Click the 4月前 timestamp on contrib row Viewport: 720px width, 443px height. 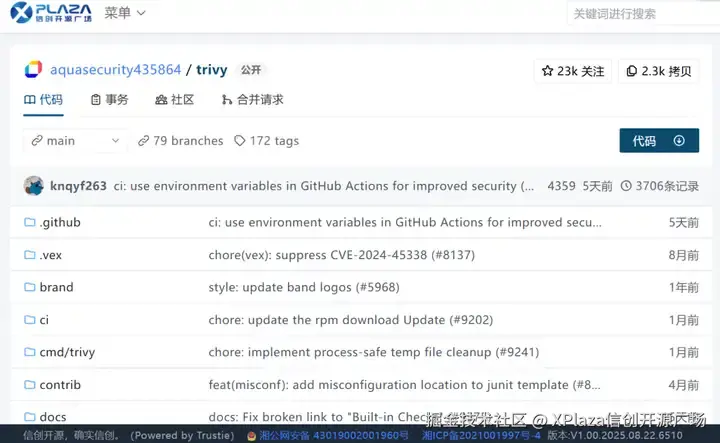(x=684, y=385)
